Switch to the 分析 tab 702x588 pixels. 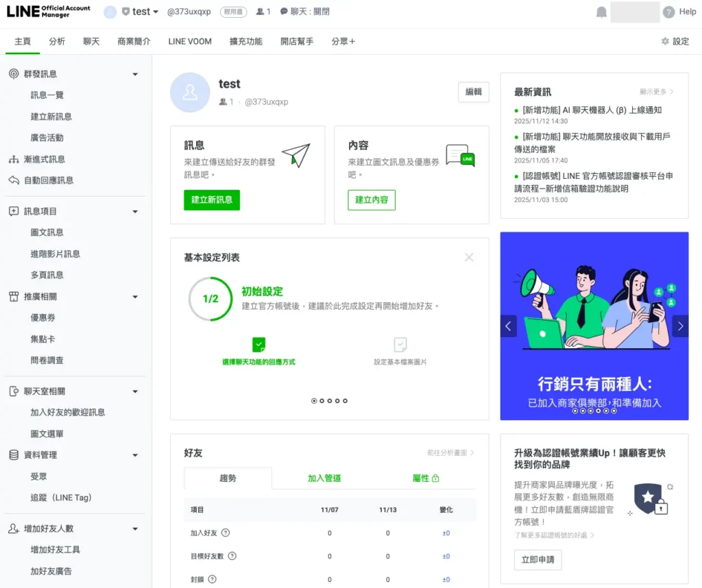click(57, 41)
